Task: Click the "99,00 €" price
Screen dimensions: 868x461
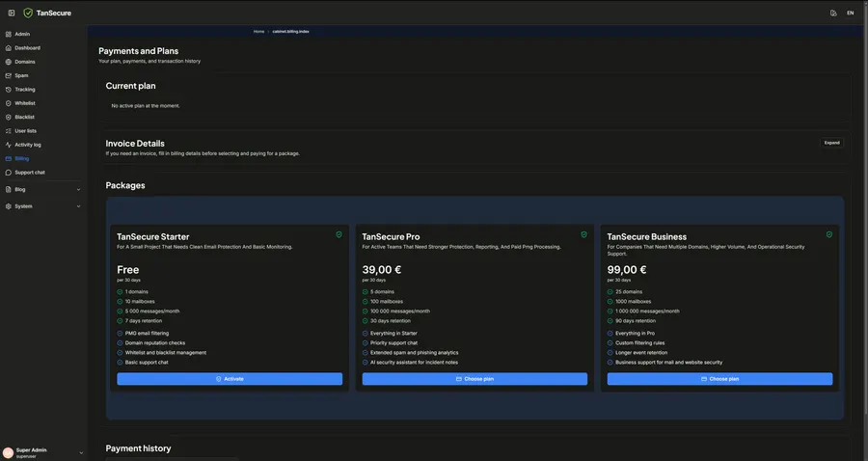Action: (627, 270)
